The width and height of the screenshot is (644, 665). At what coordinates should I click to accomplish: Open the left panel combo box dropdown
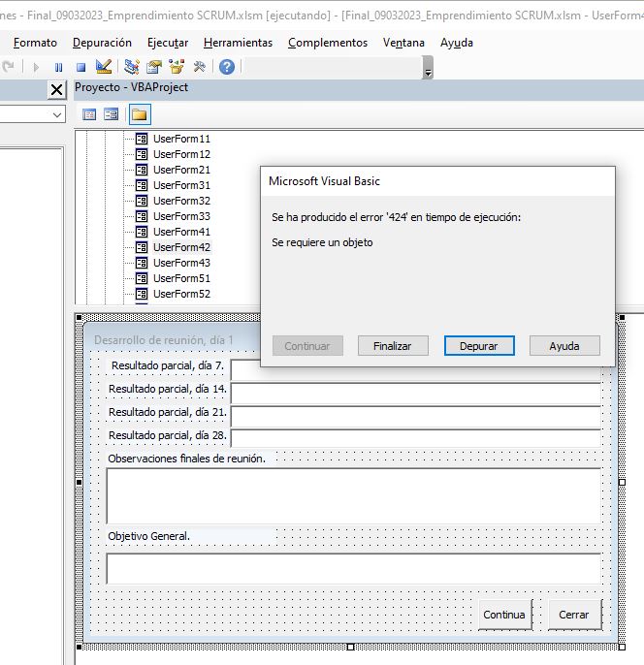coord(57,114)
